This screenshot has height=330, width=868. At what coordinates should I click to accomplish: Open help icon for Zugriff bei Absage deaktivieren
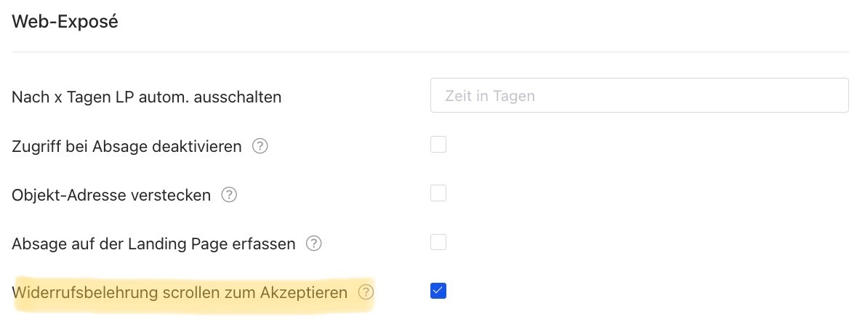pos(260,146)
